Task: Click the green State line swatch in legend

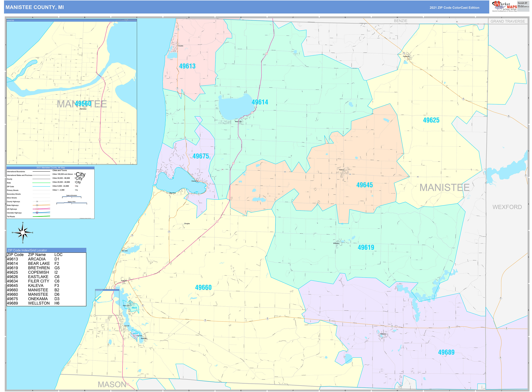Action: 41,183
